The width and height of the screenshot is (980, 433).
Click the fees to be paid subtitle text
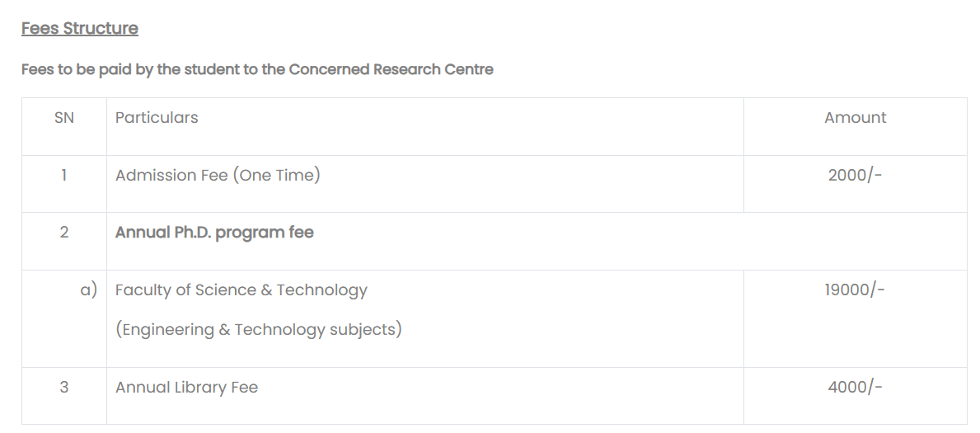click(257, 69)
